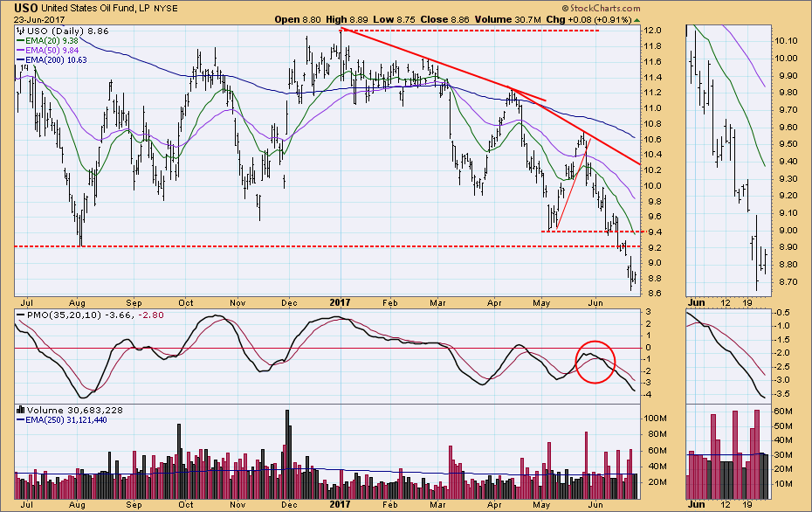Click the bold 2017 label under the price panel

click(341, 302)
